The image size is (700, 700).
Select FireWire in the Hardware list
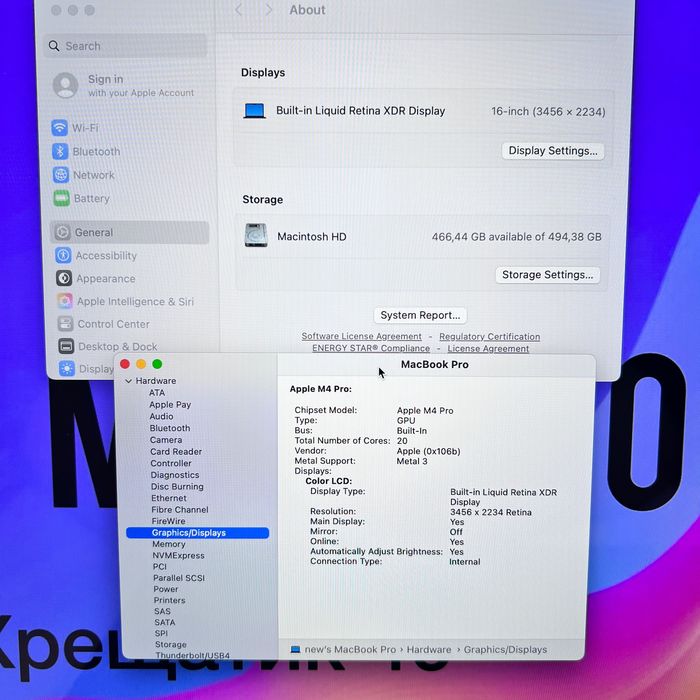point(168,521)
